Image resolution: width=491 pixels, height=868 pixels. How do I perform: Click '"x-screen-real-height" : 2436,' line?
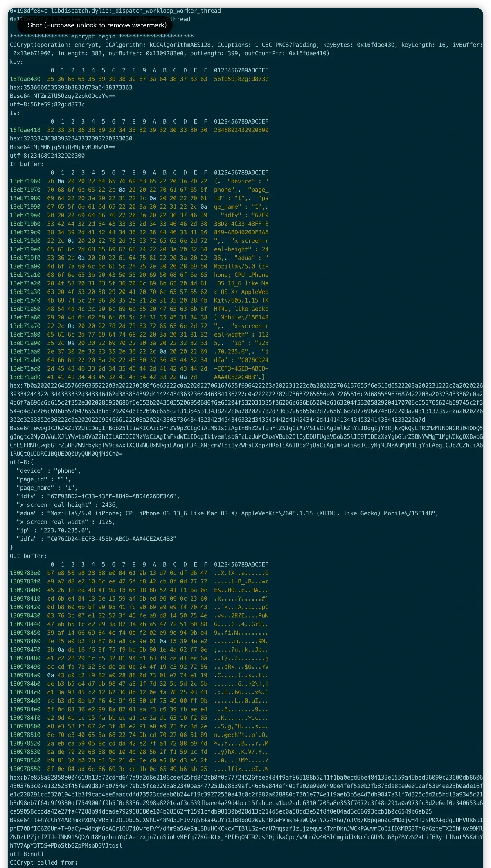point(68,505)
